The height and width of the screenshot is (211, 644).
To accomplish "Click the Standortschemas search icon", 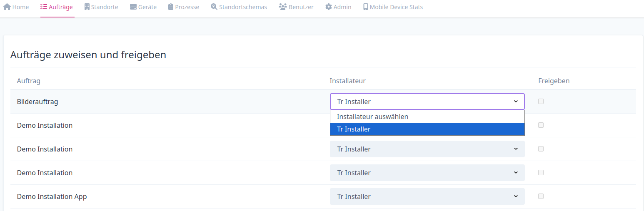I will [214, 7].
